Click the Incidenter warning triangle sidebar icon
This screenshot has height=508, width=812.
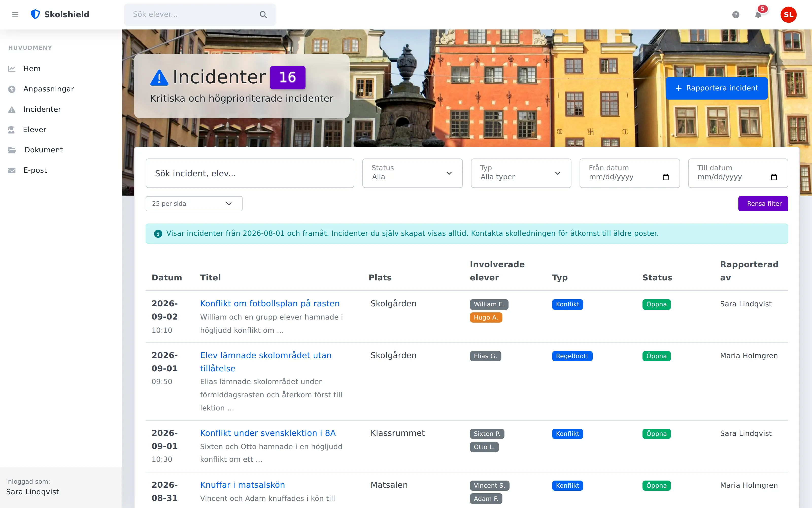pyautogui.click(x=12, y=109)
